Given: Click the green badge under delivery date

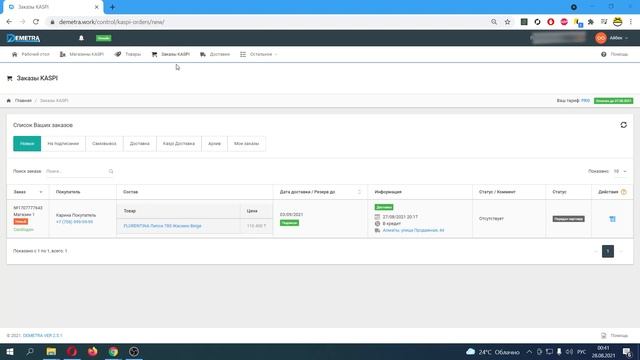Looking at the screenshot, I should tap(289, 223).
